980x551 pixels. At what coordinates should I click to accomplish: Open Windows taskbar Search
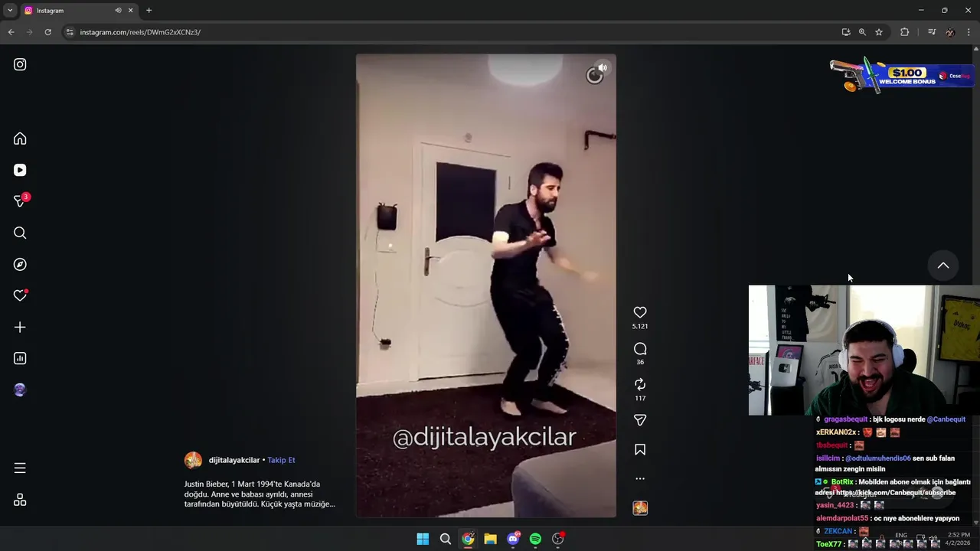(445, 539)
